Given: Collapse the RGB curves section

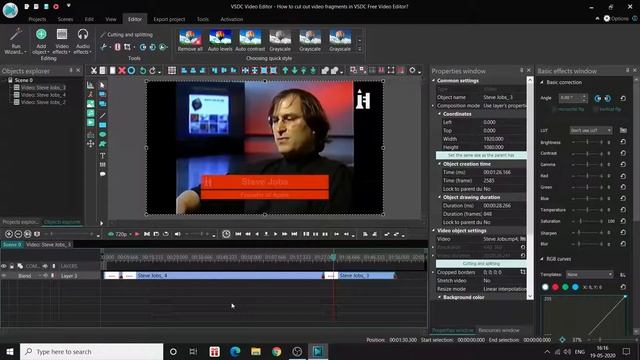Looking at the screenshot, I should (542, 259).
